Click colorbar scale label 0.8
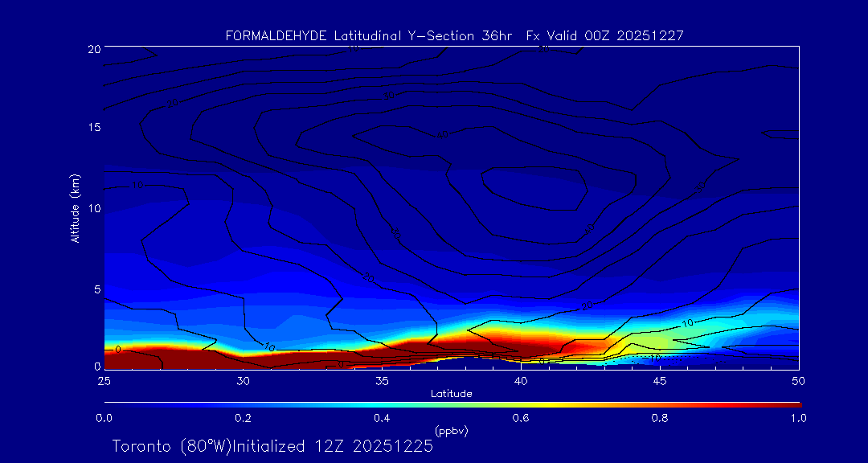This screenshot has height=463, width=868. [661, 418]
